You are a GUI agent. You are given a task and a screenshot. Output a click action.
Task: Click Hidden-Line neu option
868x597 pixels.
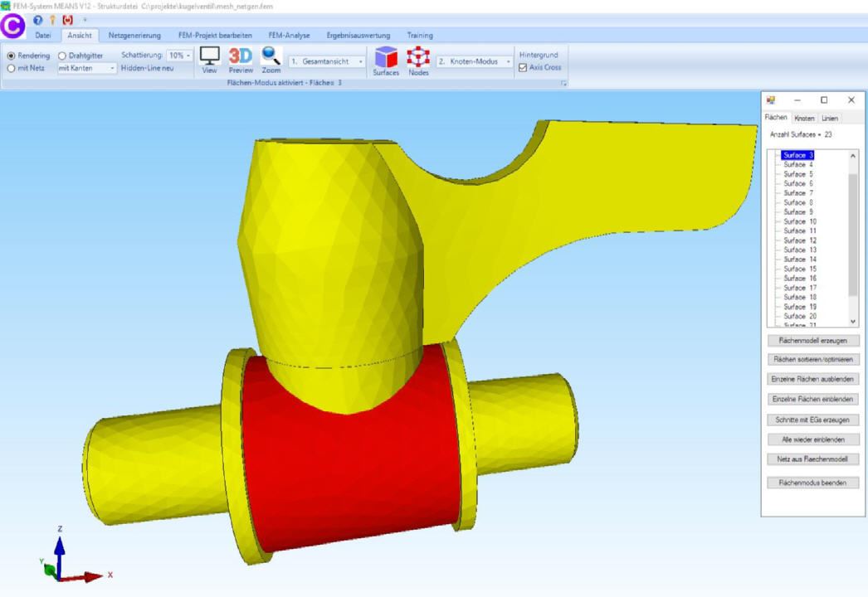pos(147,68)
